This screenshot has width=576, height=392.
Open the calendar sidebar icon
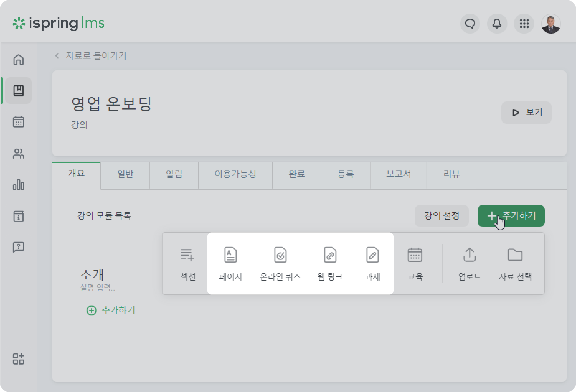19,122
